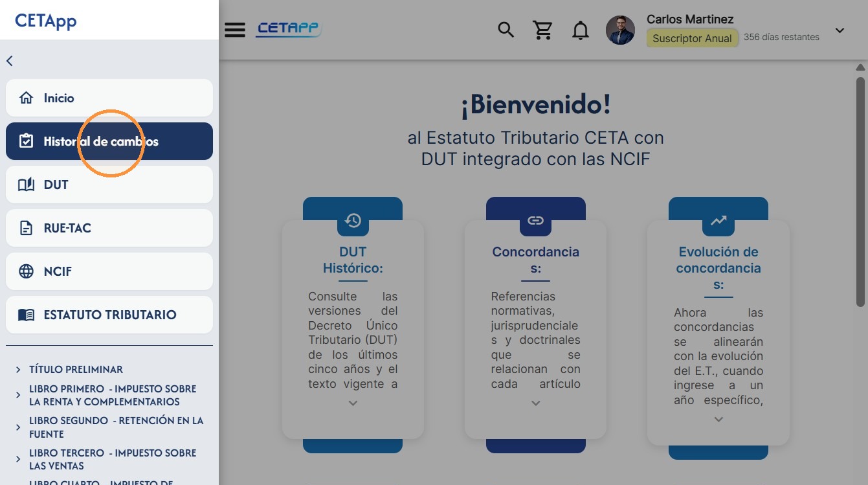Viewport: 868px width, 485px height.
Task: Select Inicio in the sidebar
Action: point(109,98)
